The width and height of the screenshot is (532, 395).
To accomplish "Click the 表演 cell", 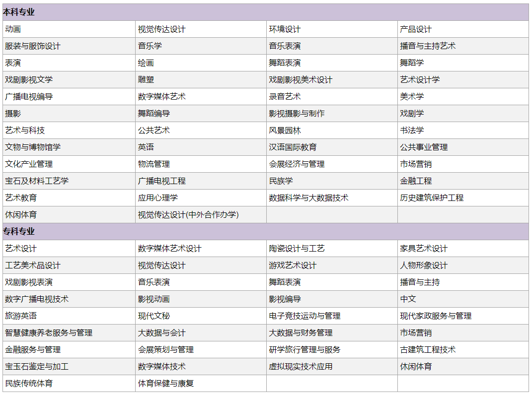I will 69,63.
